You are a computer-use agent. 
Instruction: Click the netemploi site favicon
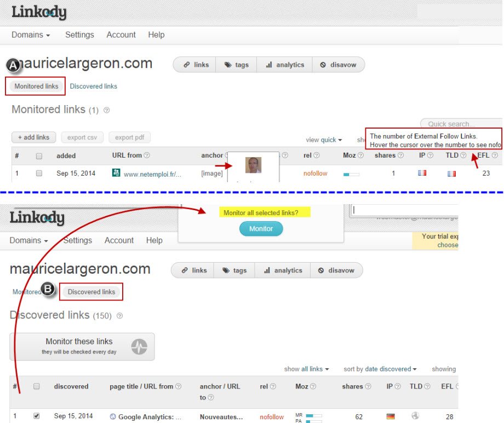click(116, 173)
